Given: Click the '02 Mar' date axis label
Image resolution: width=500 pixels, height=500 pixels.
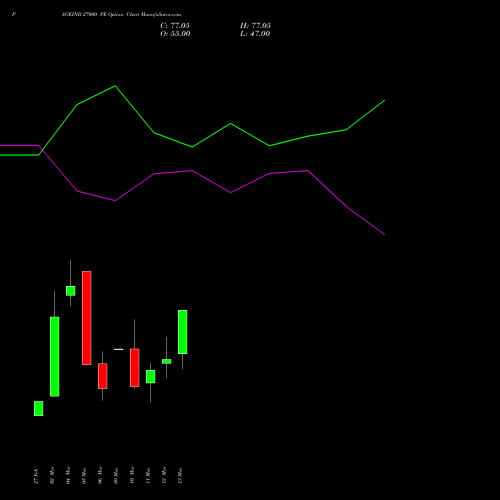Looking at the screenshot, I should (52, 476).
